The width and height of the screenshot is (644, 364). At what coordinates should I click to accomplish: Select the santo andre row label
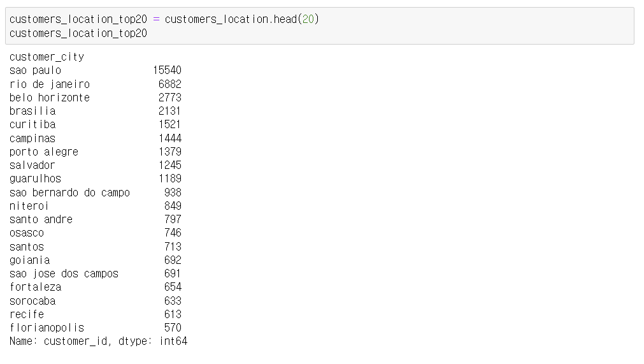(41, 219)
